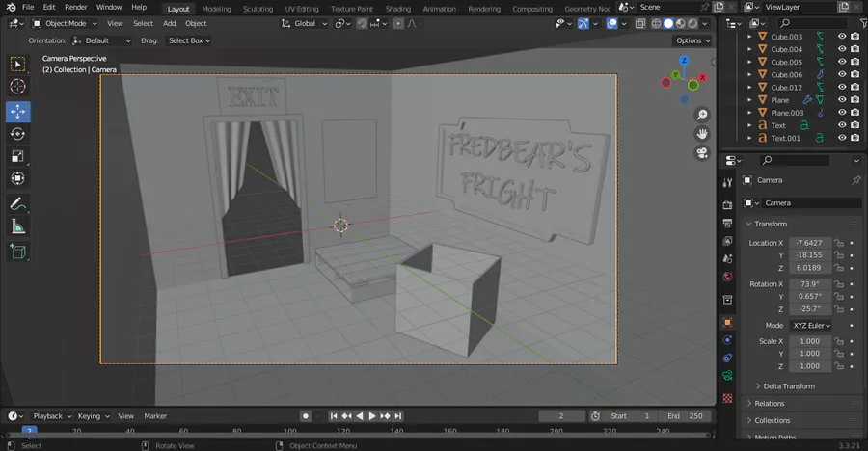This screenshot has width=868, height=451.
Task: Select the Annotate pencil tool
Action: 17,204
